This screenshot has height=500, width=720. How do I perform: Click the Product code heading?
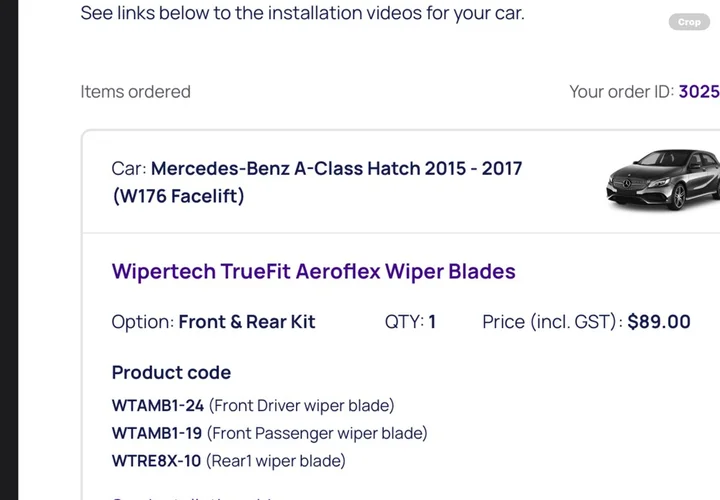click(x=171, y=372)
